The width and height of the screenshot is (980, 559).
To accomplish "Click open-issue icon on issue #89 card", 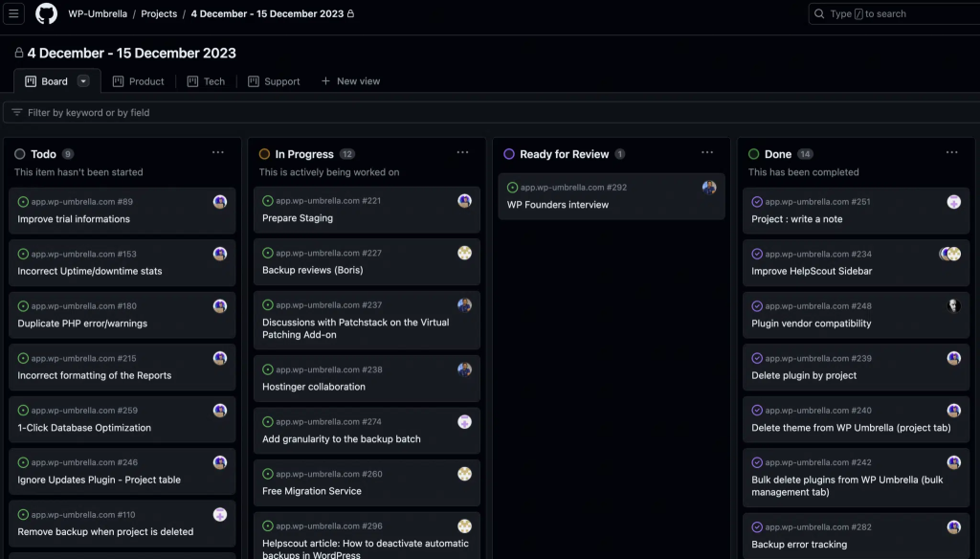I will pos(23,201).
